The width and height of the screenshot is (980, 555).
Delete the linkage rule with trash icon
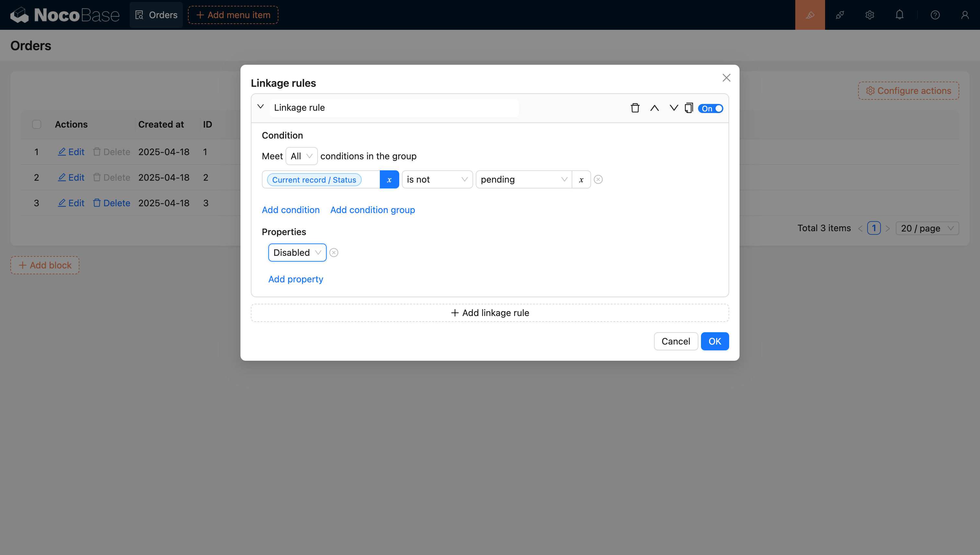635,108
